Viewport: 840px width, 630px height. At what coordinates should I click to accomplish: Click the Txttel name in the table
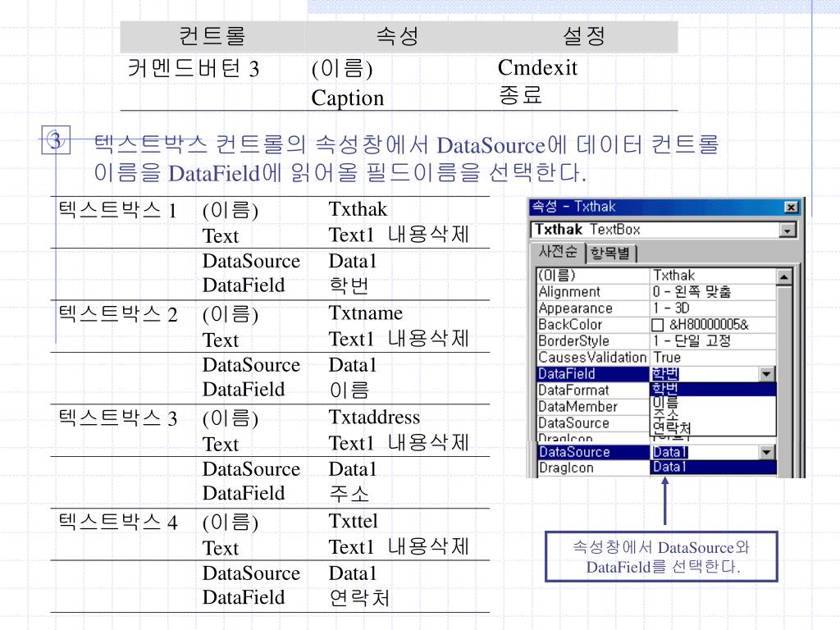click(x=353, y=521)
